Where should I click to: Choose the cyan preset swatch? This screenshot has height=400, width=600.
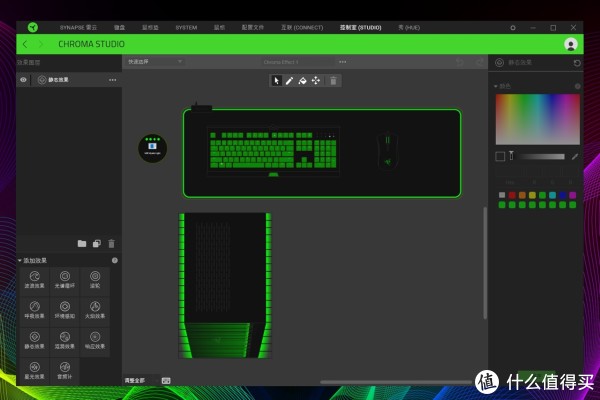[x=553, y=195]
